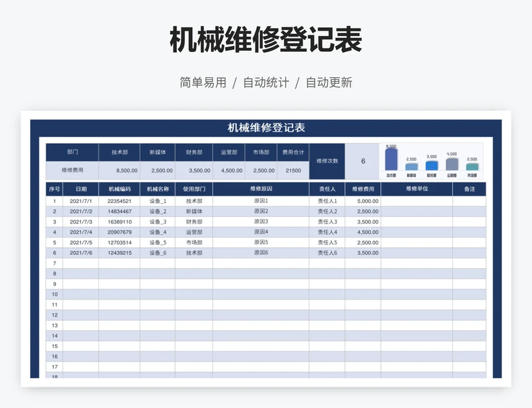This screenshot has height=408, width=532.
Task: Select the date cell 2021/7/5
Action: pyautogui.click(x=80, y=242)
